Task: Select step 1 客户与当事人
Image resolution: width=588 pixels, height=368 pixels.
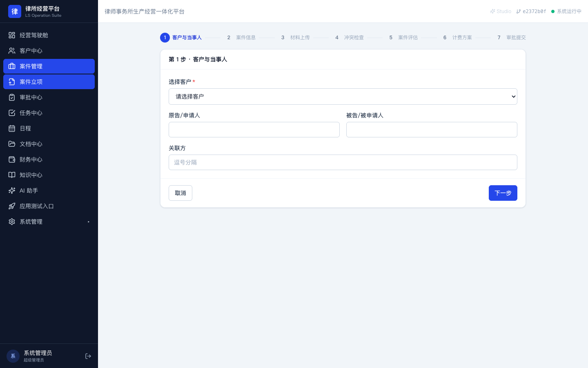Action: coord(181,38)
